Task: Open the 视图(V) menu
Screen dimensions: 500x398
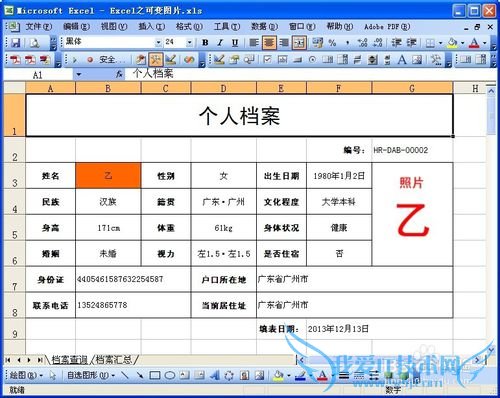Action: tap(114, 26)
